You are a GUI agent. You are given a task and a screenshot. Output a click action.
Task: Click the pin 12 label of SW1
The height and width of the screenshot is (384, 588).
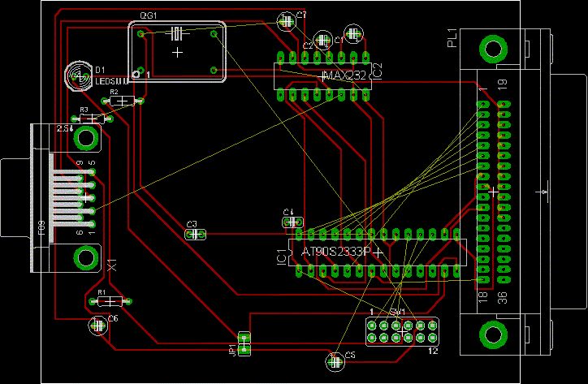(x=433, y=351)
